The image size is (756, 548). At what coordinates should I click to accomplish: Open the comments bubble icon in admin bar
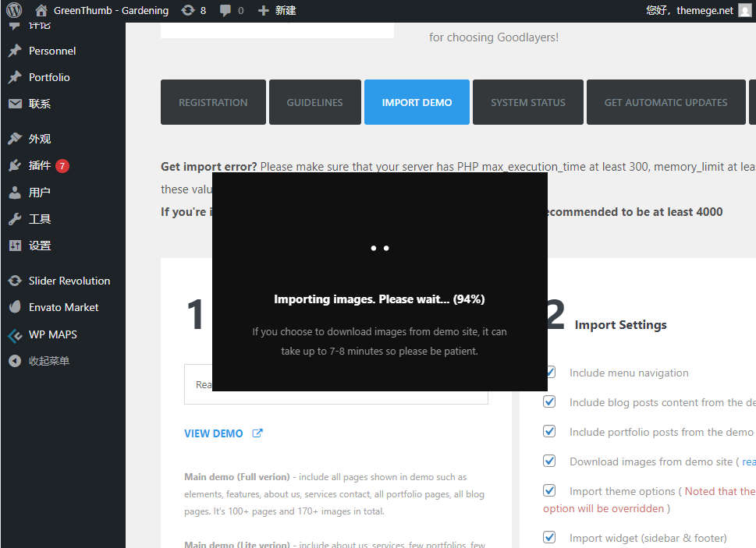tap(225, 11)
